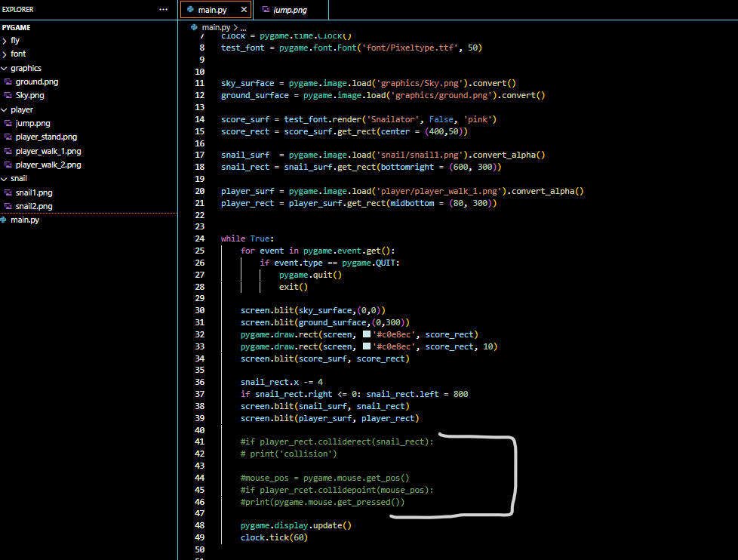Viewport: 738px width, 560px height.
Task: Select the main.py editor tab
Action: 211,10
